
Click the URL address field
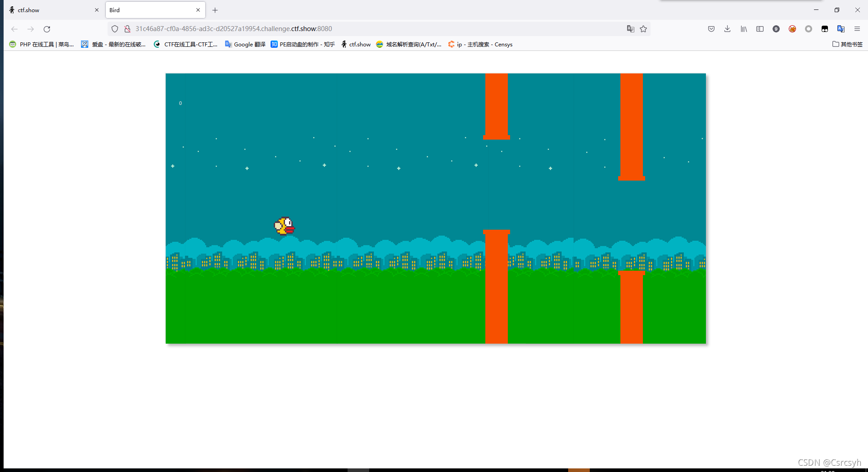[378, 29]
